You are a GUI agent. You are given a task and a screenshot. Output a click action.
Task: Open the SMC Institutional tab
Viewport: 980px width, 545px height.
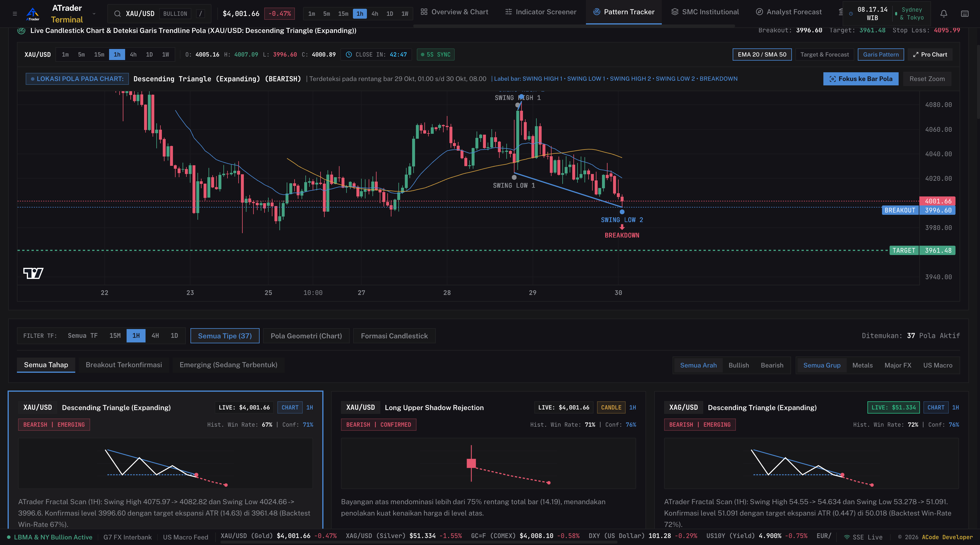click(705, 12)
